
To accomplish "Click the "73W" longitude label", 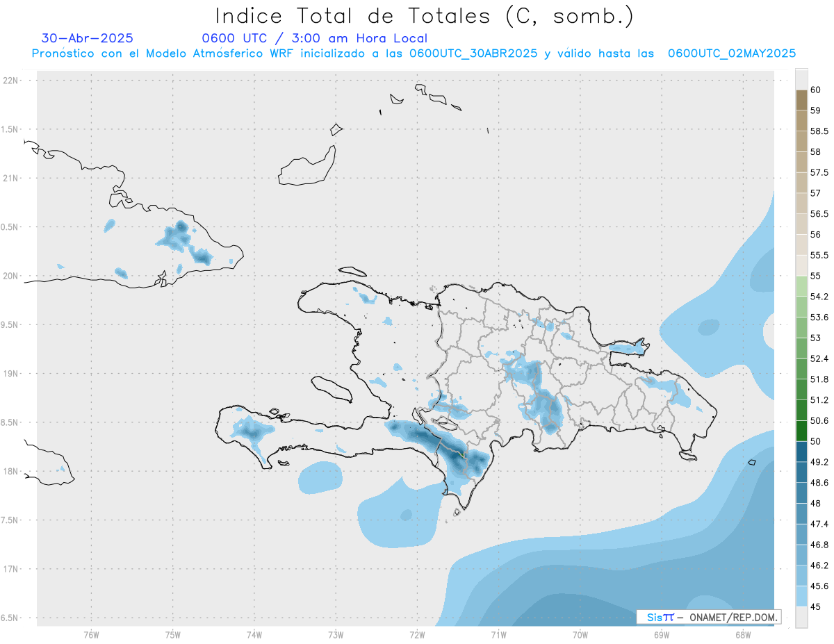I will point(336,635).
